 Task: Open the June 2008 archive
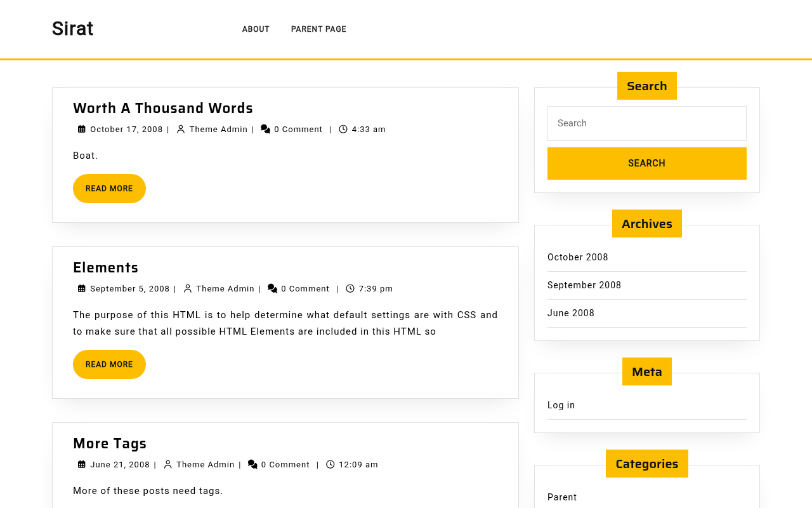[x=571, y=313]
